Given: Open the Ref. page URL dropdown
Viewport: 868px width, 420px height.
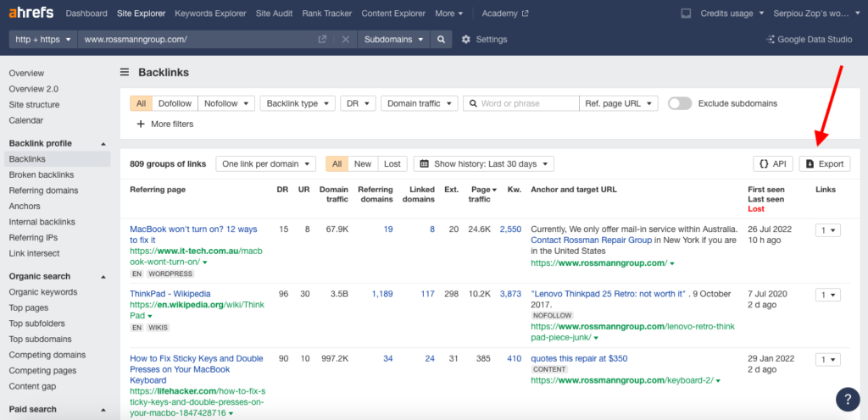Looking at the screenshot, I should [x=618, y=103].
